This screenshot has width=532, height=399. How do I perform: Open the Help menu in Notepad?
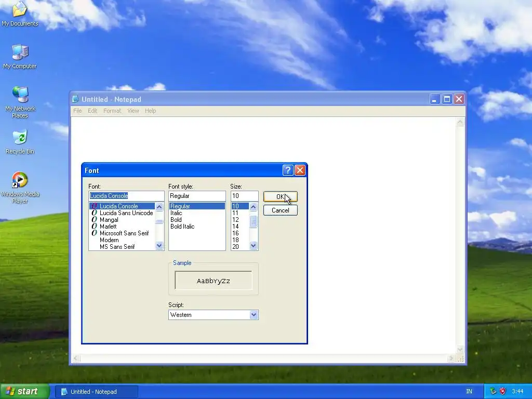(x=150, y=111)
